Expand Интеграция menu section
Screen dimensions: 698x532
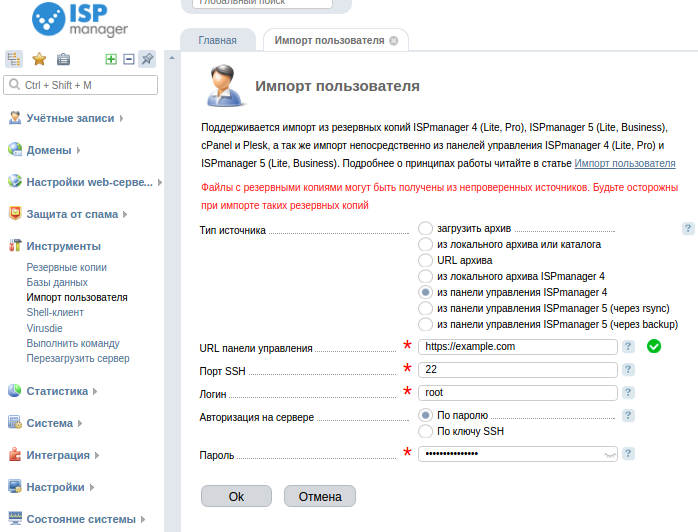pyautogui.click(x=97, y=455)
